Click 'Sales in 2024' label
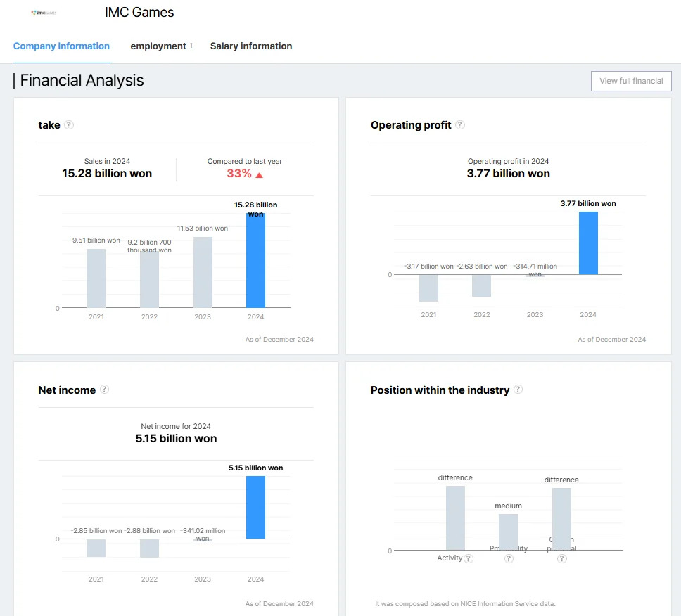The image size is (681, 616). click(x=107, y=161)
